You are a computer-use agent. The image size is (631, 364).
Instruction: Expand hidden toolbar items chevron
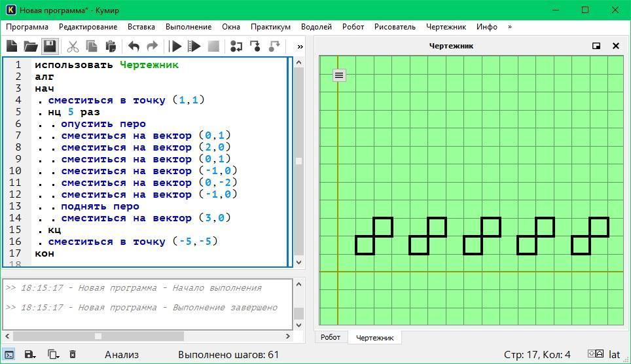300,46
